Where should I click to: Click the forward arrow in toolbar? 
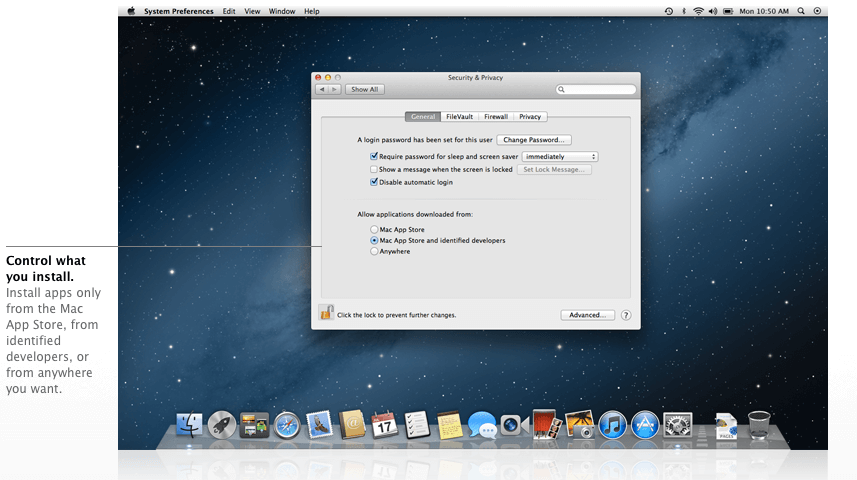click(x=334, y=89)
